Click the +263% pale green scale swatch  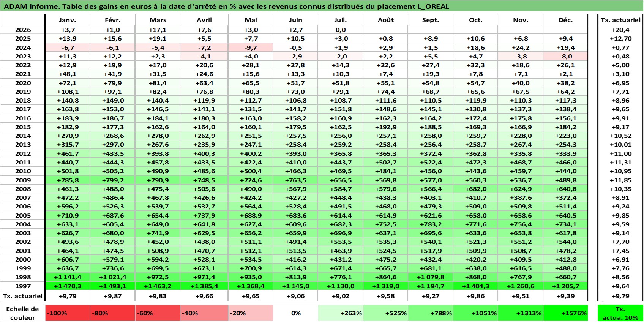click(x=341, y=313)
